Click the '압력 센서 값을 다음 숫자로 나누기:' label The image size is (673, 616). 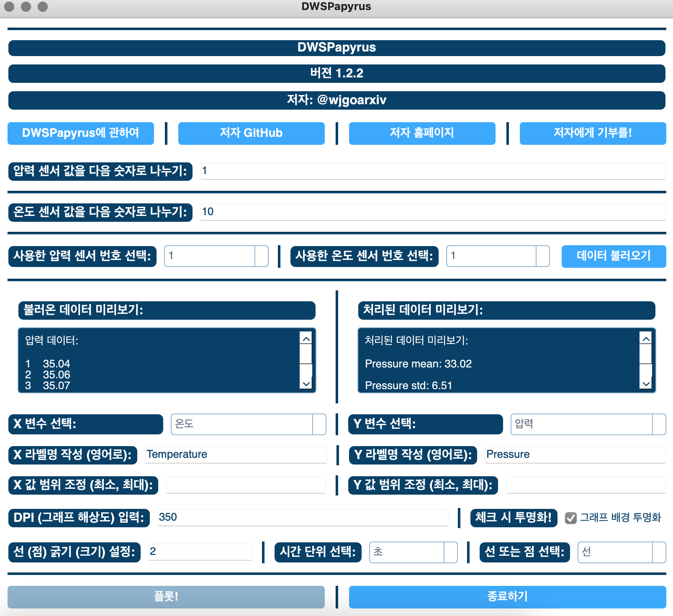(x=100, y=171)
